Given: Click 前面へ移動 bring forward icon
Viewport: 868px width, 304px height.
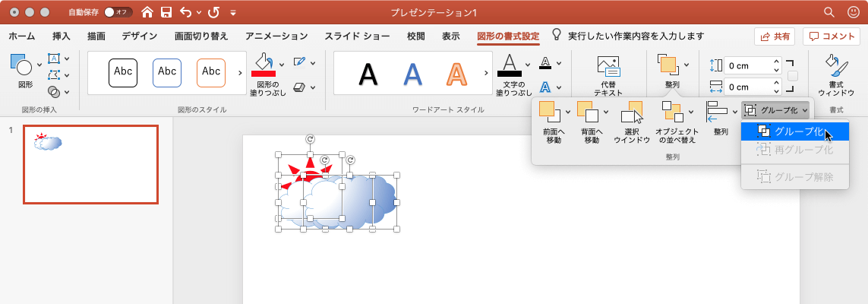Looking at the screenshot, I should click(551, 111).
